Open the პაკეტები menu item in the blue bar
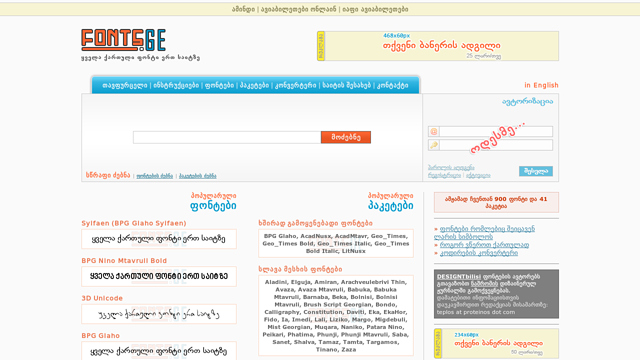 click(254, 85)
